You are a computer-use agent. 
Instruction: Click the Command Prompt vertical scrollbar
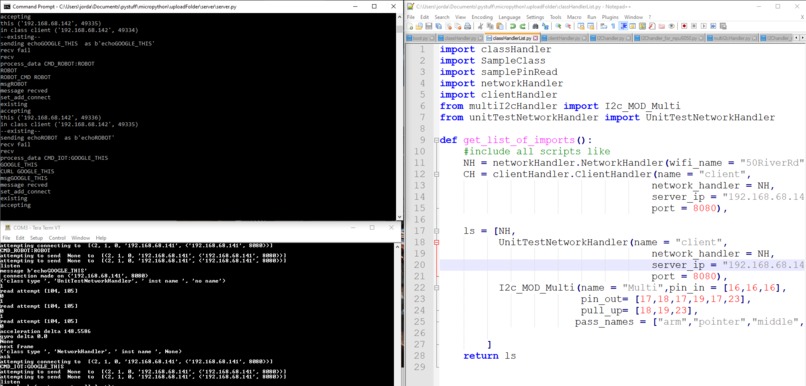click(399, 117)
